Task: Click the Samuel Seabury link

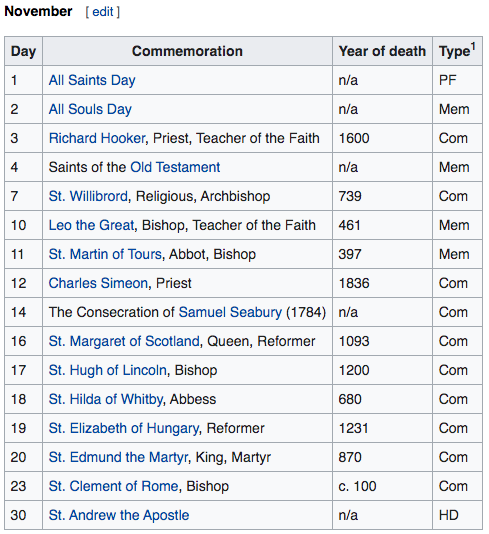Action: 230,312
